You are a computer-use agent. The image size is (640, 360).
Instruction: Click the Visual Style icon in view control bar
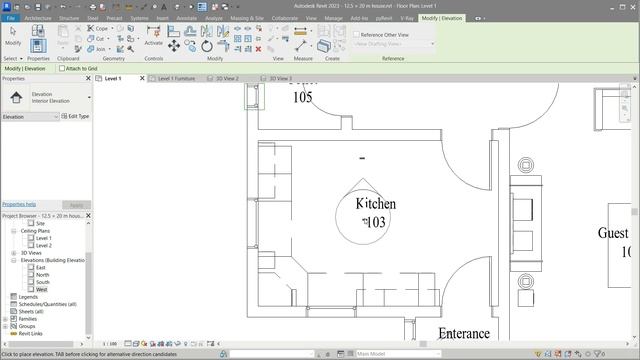pyautogui.click(x=136, y=344)
